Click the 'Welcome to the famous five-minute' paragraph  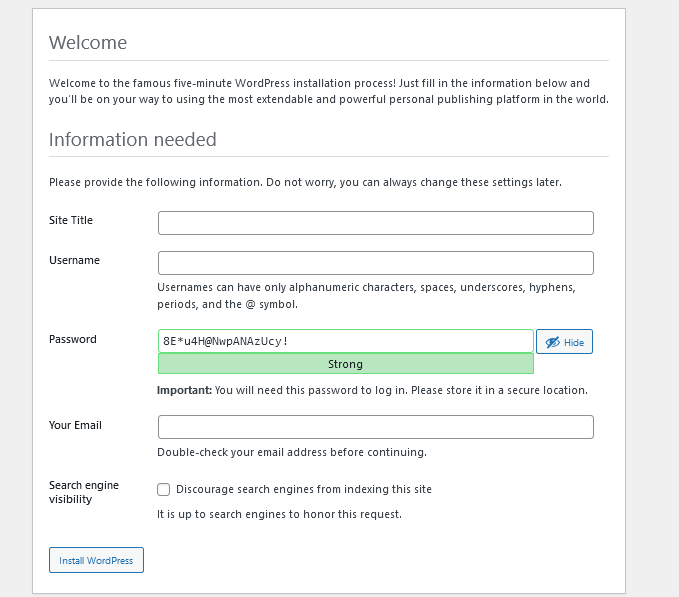point(329,91)
